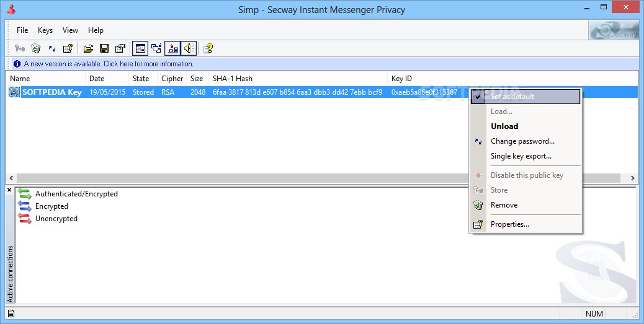Screen dimensions: 644x324
Task: Click the properties icon next to Properties...
Action: point(478,224)
